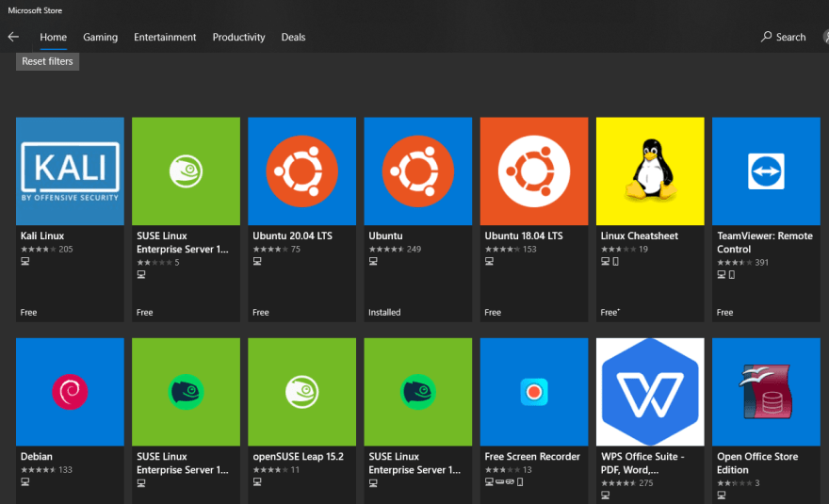Click the Ubuntu 18.04 LTS rating 153

click(x=511, y=249)
